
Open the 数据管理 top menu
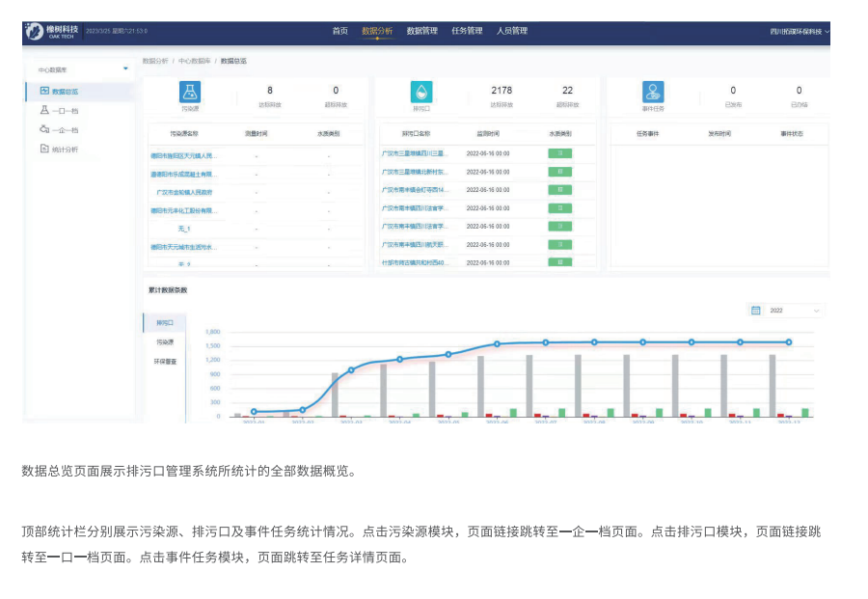point(421,31)
